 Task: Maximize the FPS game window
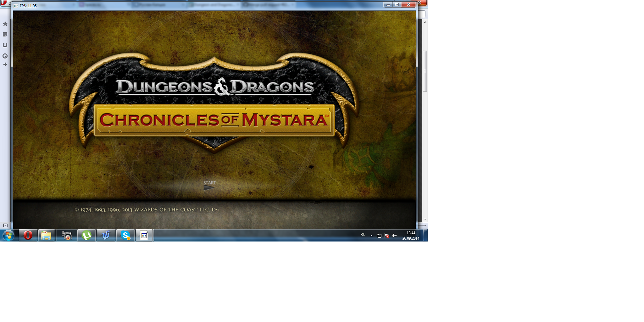pos(397,4)
